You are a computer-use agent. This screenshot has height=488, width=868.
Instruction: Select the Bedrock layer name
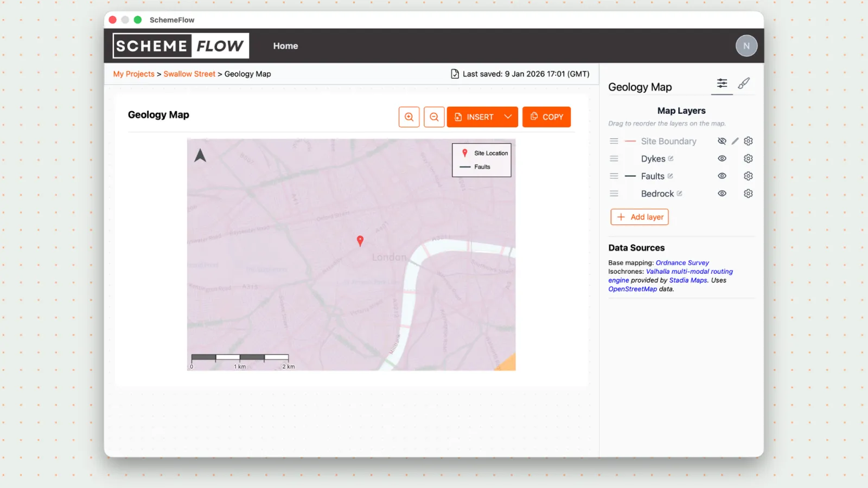(x=658, y=193)
